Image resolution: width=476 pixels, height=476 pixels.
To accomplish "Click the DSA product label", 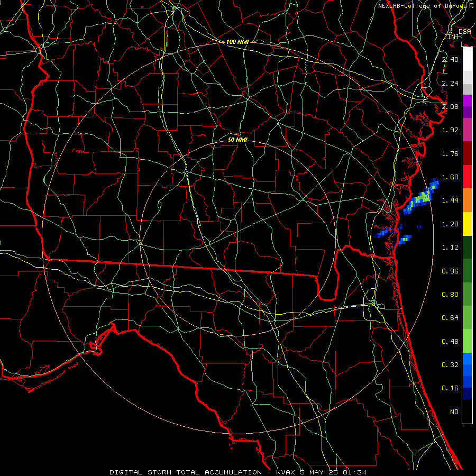I will (x=464, y=31).
